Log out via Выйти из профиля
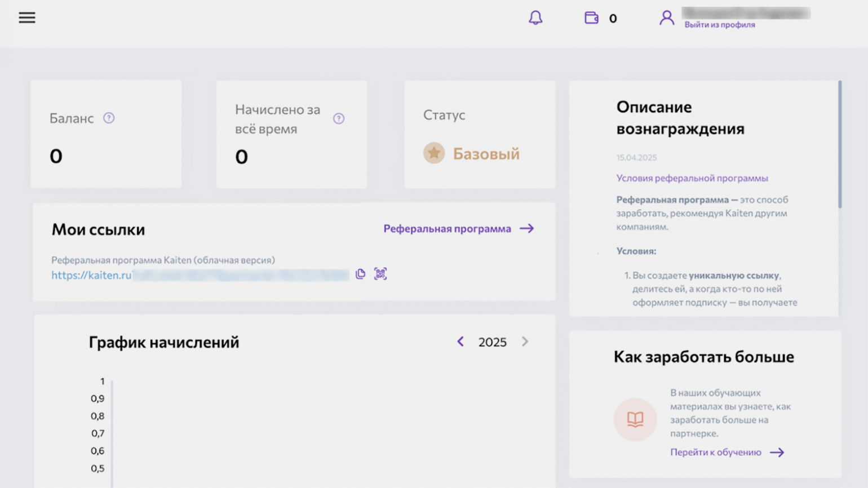The height and width of the screenshot is (488, 868). [719, 25]
